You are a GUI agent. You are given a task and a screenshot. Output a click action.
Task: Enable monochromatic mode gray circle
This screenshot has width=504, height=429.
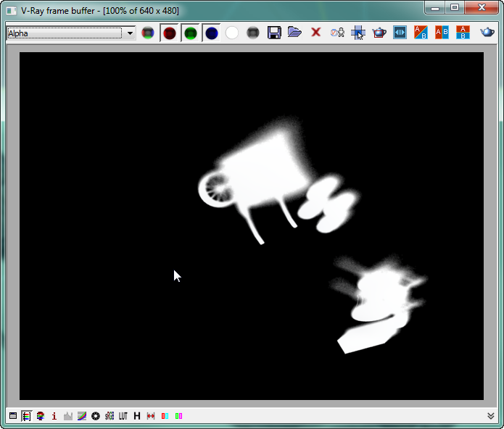click(253, 33)
